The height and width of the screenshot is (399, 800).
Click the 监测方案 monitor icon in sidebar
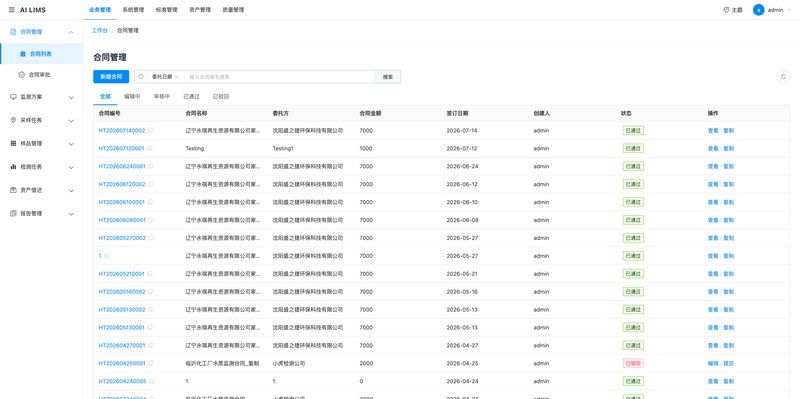tap(13, 97)
